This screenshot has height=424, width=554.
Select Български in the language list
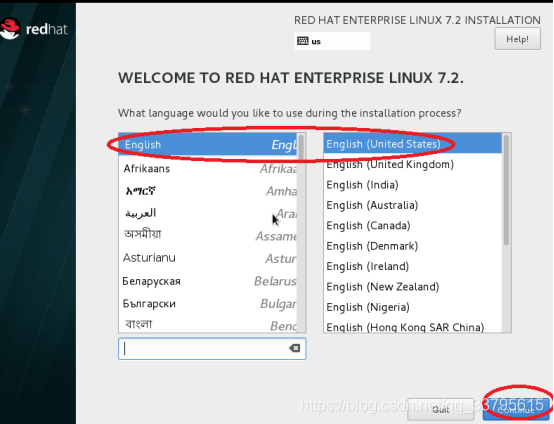point(208,304)
